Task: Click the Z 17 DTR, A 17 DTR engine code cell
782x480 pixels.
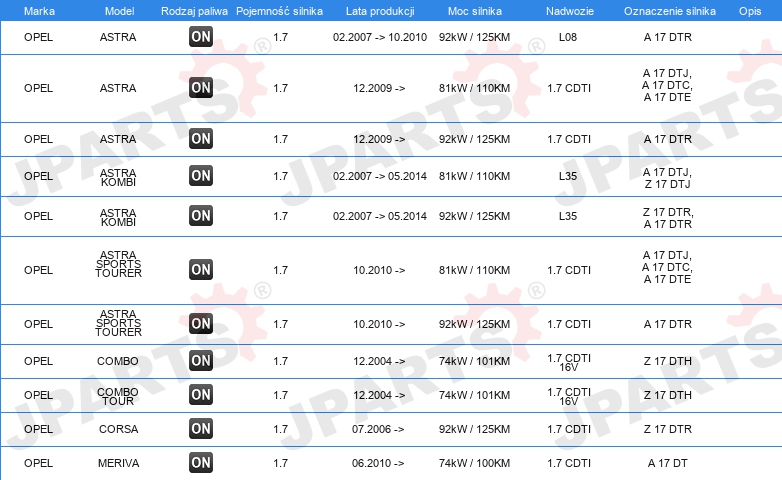Action: [667, 218]
